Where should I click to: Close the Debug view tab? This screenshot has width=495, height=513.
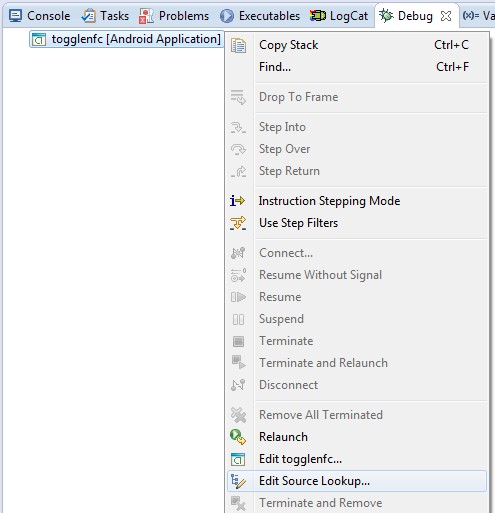click(x=446, y=16)
